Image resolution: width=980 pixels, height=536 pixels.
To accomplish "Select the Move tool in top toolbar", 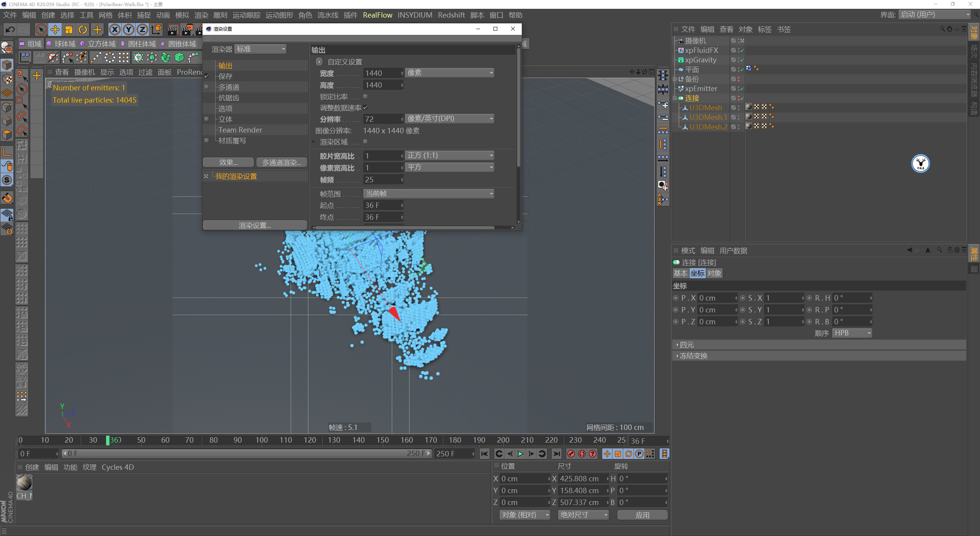I will tap(55, 29).
